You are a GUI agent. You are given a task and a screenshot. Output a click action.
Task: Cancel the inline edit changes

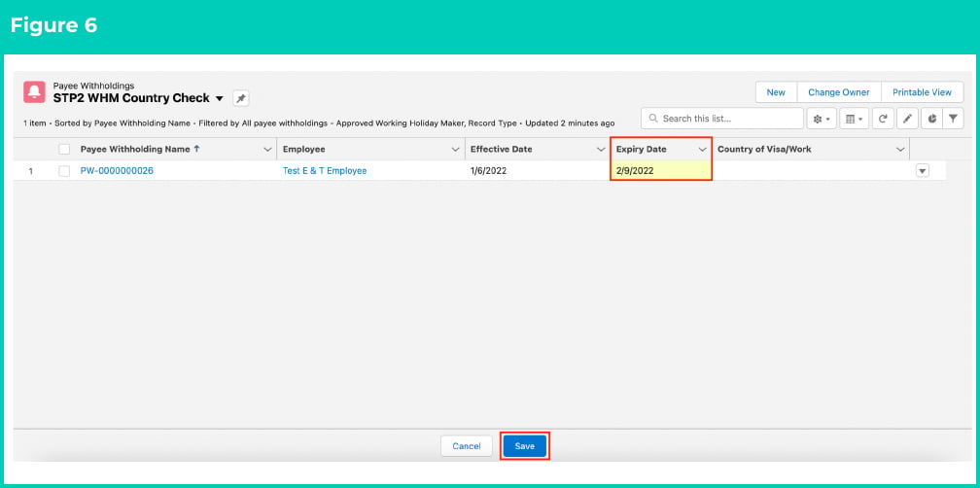click(467, 446)
